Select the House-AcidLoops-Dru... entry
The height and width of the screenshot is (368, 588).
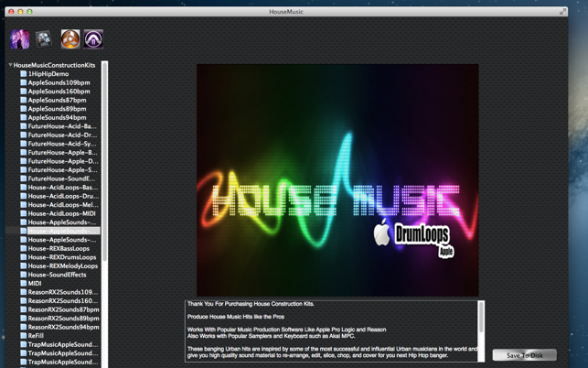63,196
